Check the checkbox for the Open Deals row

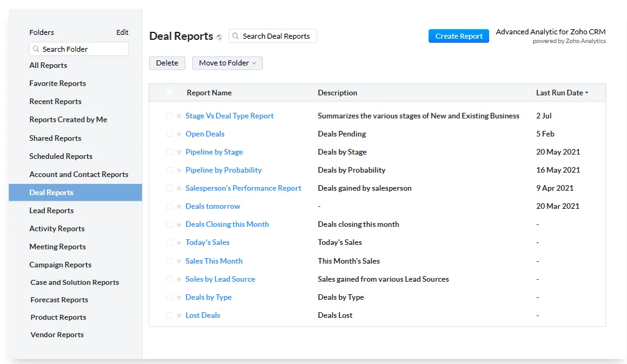[170, 133]
